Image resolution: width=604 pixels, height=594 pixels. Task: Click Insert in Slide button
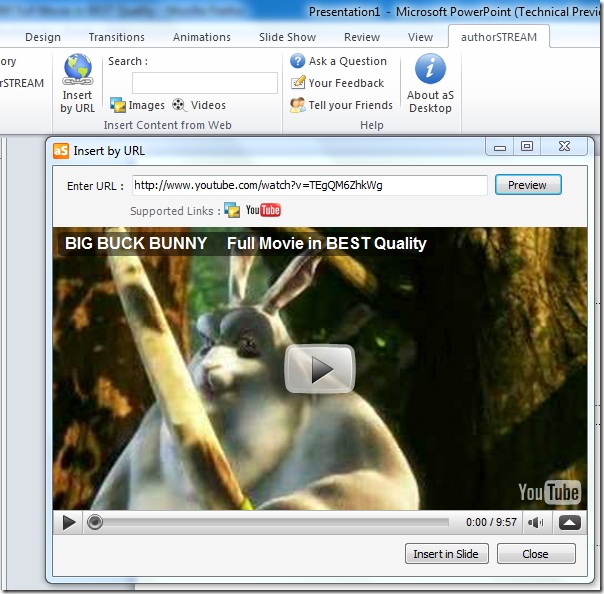coord(446,554)
